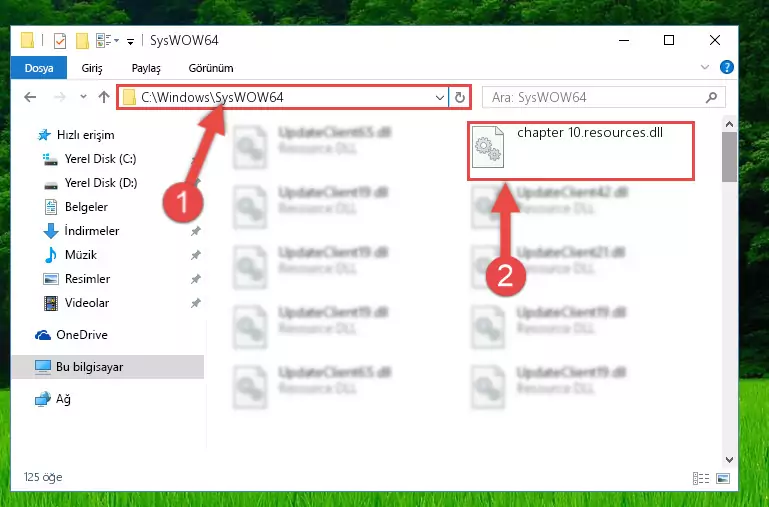Click the magnifying glass search icon
Screen dimensions: 769x507
click(x=711, y=98)
